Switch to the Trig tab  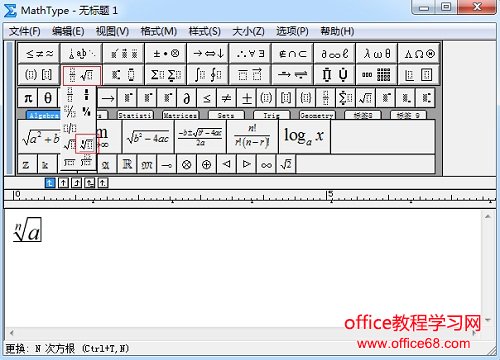(271, 115)
